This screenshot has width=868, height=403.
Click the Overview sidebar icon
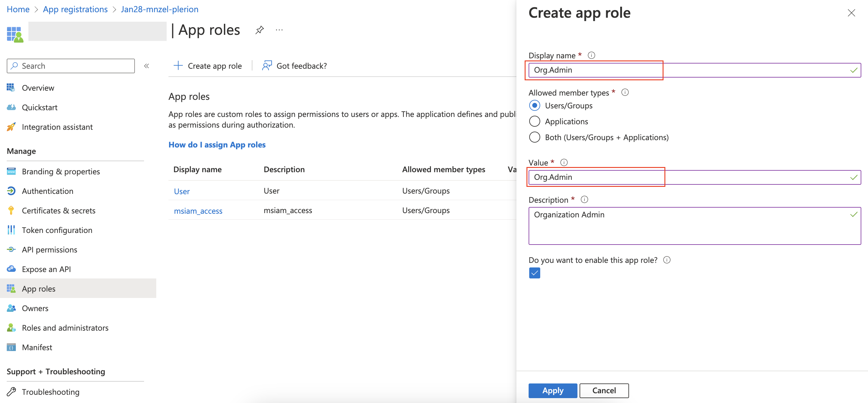[x=11, y=88]
